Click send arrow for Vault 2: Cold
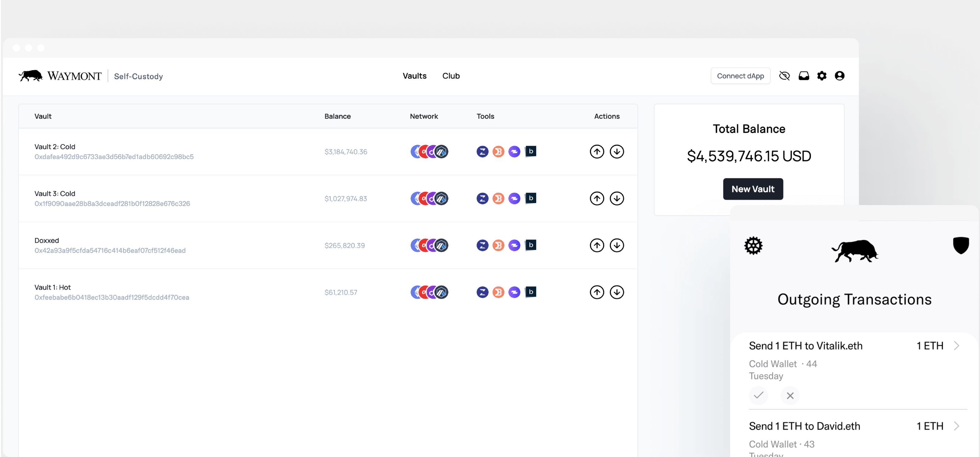 [597, 151]
